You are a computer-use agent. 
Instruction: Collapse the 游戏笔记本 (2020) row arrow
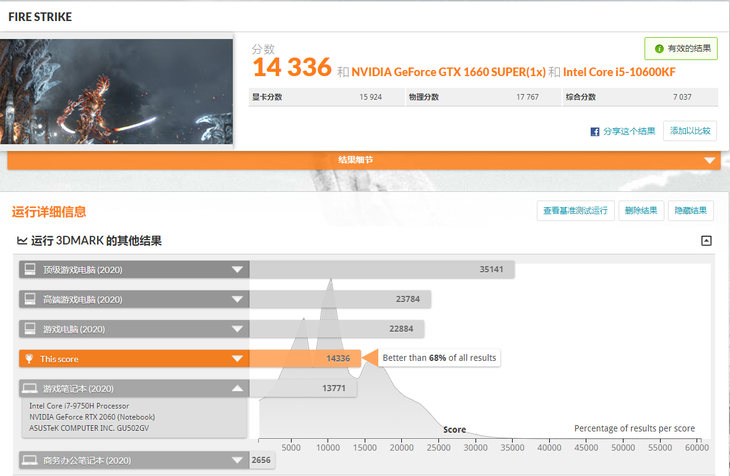[x=237, y=388]
